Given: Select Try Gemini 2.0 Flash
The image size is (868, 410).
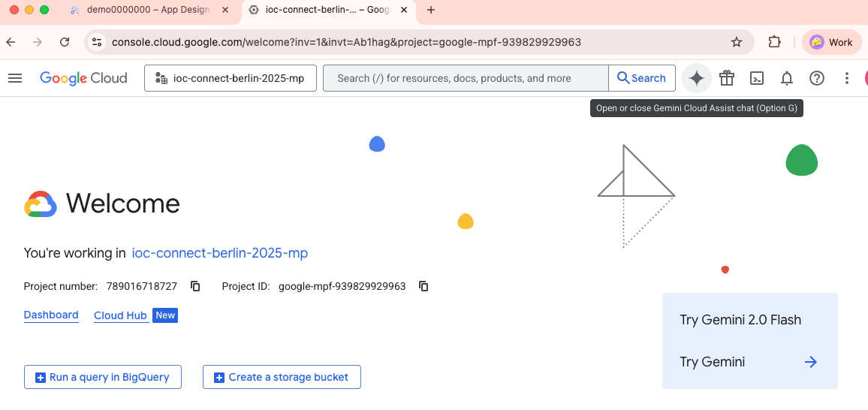Looking at the screenshot, I should (x=740, y=320).
